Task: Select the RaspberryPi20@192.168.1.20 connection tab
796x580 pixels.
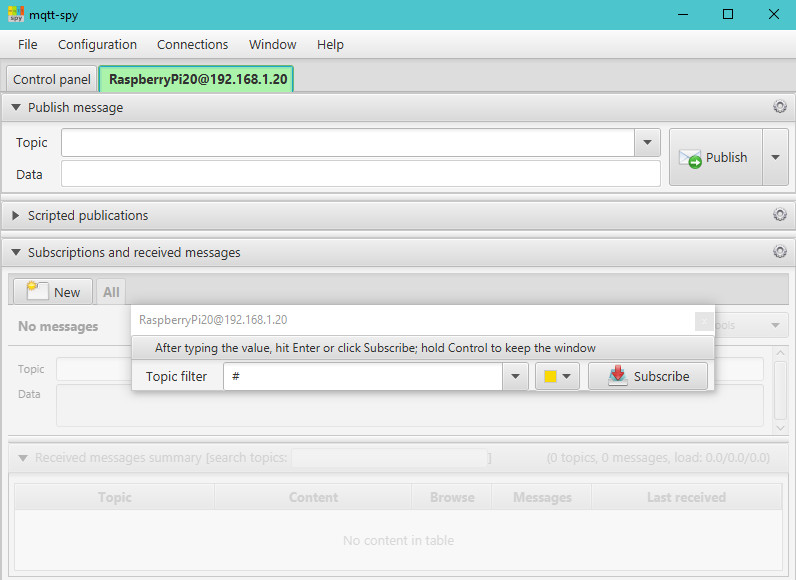Action: 197,80
